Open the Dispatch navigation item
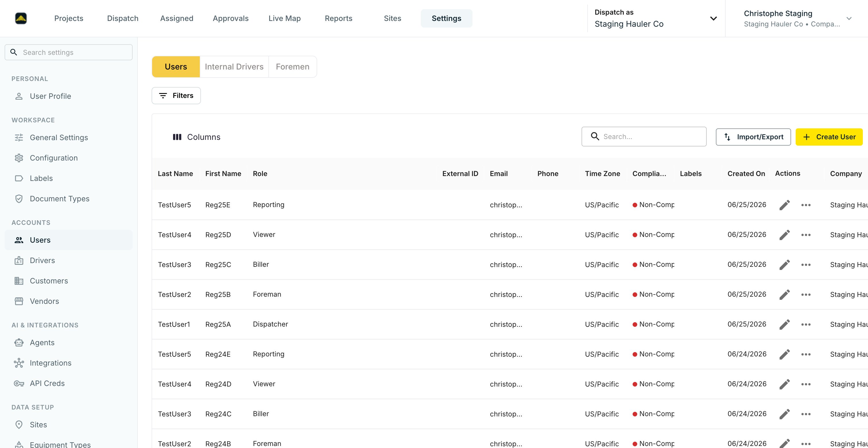Screen dimensions: 868x448 (x=123, y=18)
